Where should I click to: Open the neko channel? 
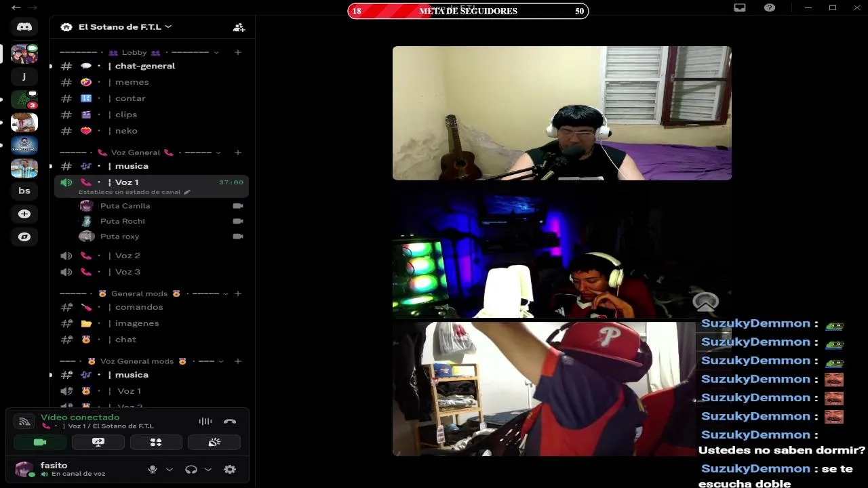[151, 131]
